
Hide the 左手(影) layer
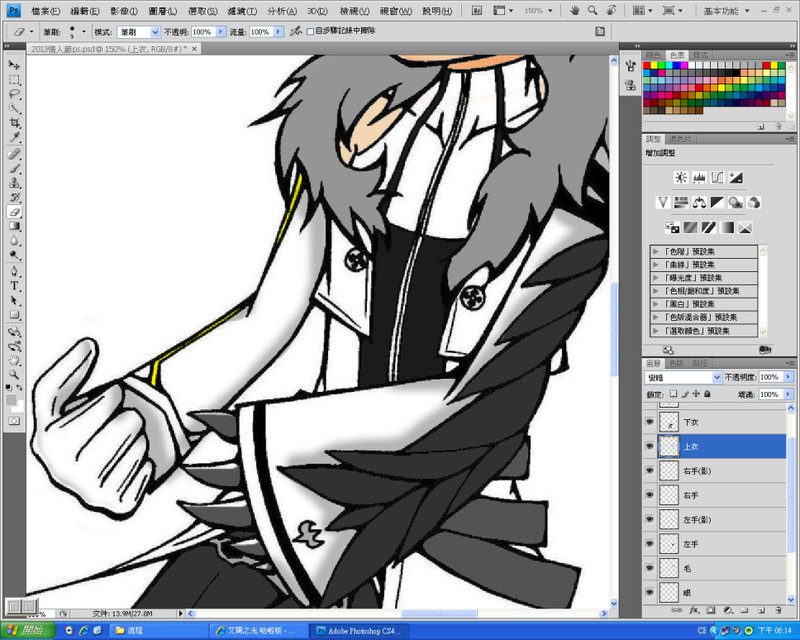tap(649, 520)
